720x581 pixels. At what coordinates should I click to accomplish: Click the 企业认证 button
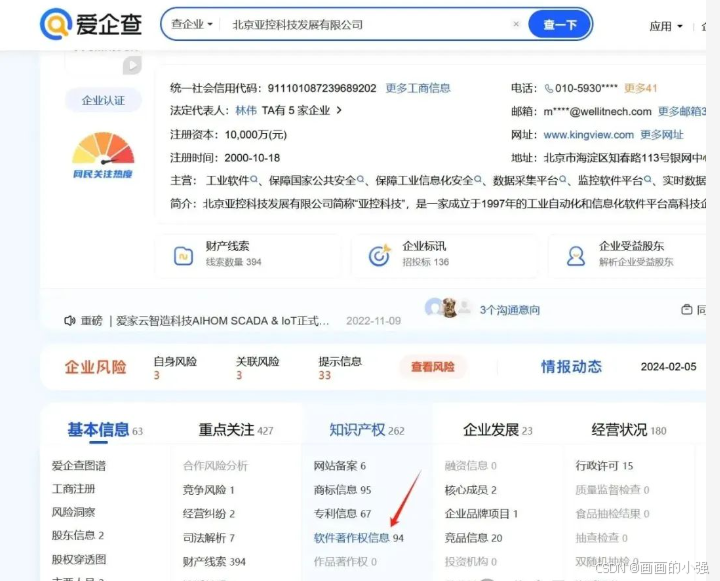[103, 100]
